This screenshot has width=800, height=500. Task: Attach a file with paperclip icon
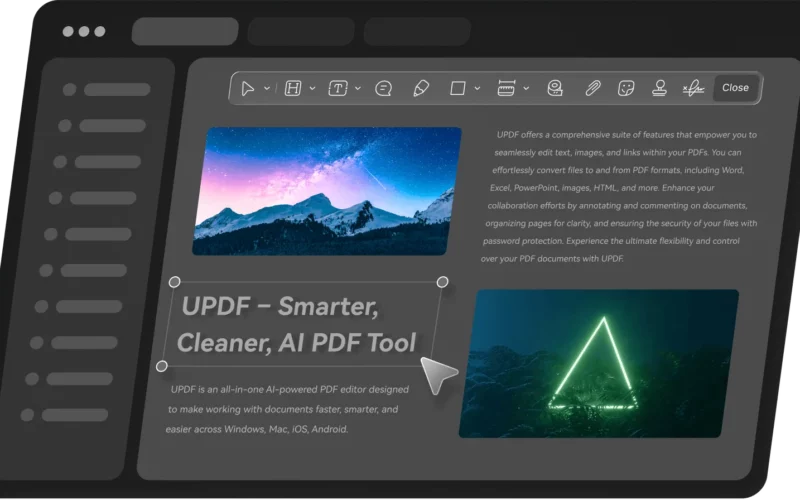point(592,88)
